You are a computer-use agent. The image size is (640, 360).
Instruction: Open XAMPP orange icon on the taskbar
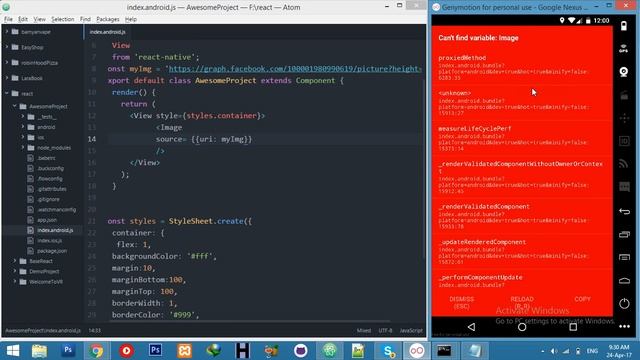point(184,351)
